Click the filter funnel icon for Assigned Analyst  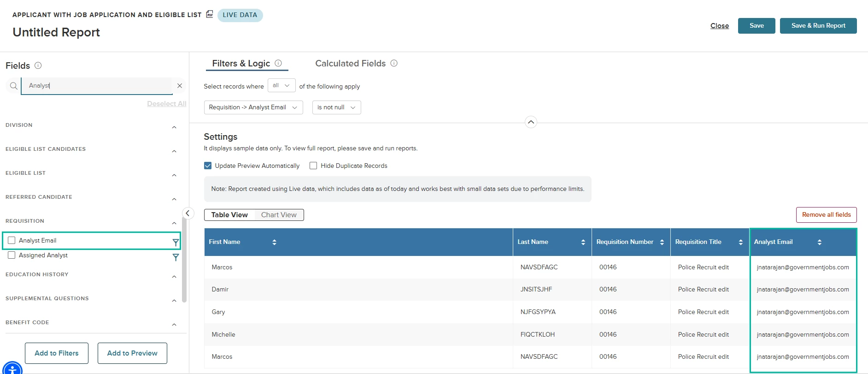pyautogui.click(x=176, y=257)
